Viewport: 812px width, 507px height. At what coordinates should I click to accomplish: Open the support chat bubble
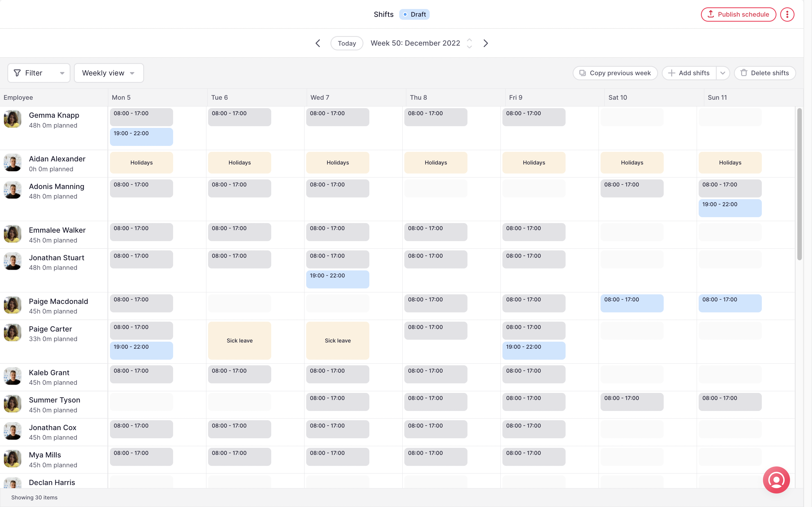coord(776,480)
